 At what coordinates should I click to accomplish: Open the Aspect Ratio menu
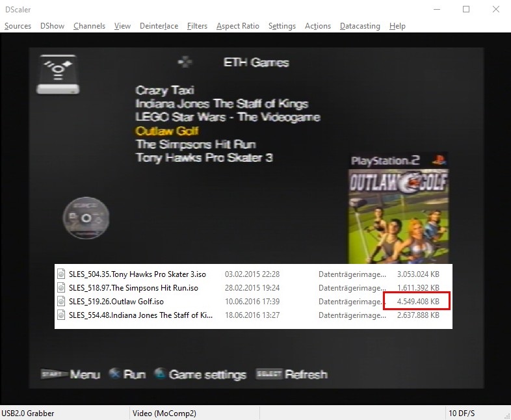pos(237,26)
